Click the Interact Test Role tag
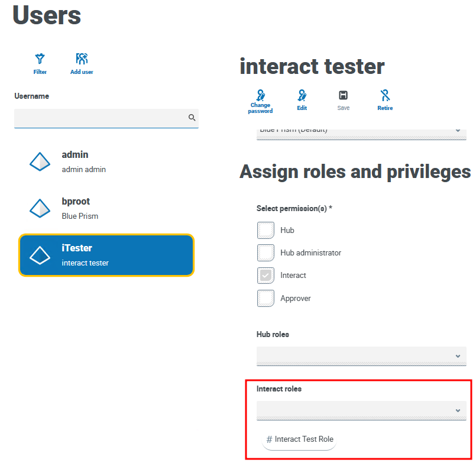The width and height of the screenshot is (476, 466). click(x=299, y=439)
